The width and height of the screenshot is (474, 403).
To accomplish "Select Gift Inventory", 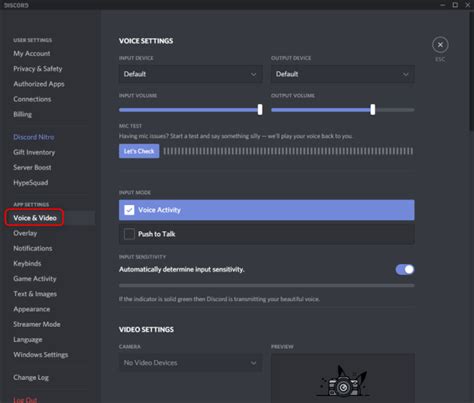I will tap(34, 152).
